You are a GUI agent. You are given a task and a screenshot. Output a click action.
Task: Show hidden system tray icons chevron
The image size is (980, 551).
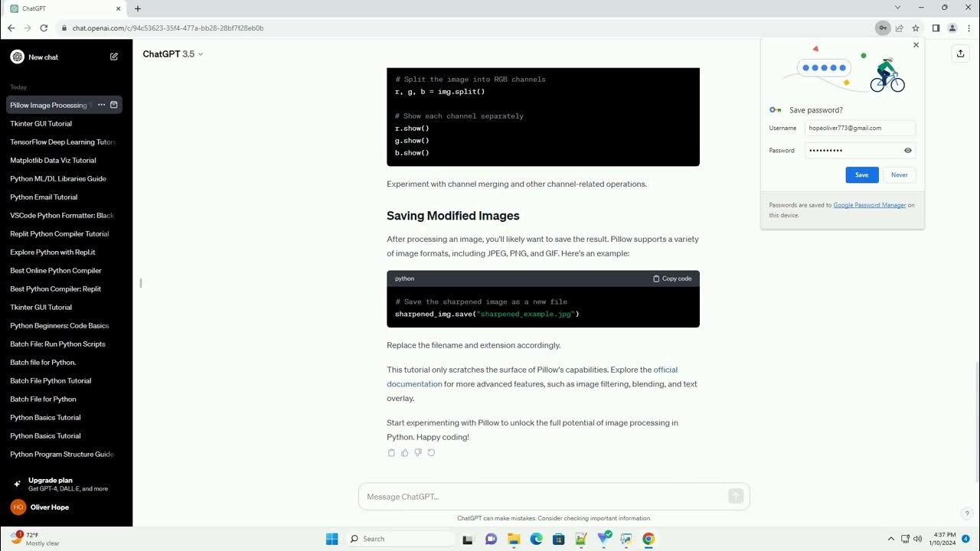coord(890,539)
